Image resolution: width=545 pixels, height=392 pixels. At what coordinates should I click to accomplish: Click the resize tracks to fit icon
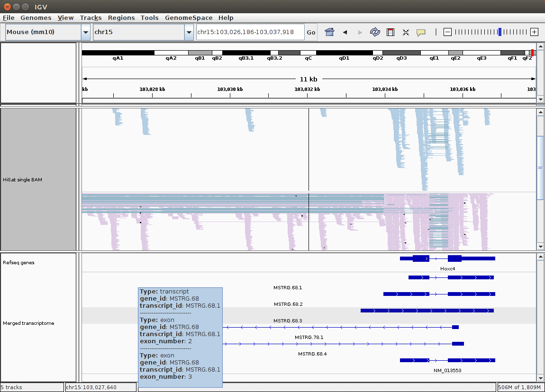[406, 32]
